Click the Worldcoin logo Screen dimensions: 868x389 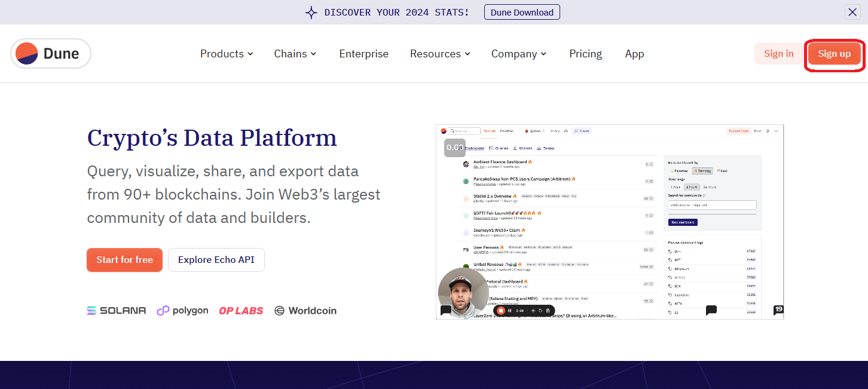point(305,311)
